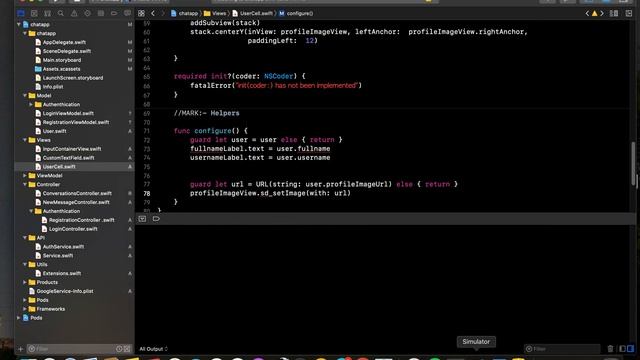The height and width of the screenshot is (360, 640).
Task: Open SceneDelegate.swift file
Action: (x=67, y=51)
